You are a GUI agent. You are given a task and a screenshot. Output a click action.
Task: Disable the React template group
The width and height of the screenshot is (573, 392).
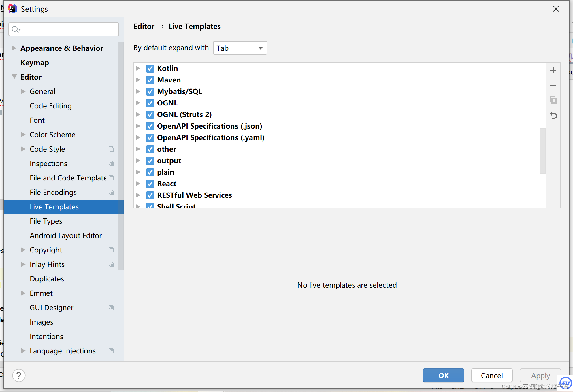(150, 184)
